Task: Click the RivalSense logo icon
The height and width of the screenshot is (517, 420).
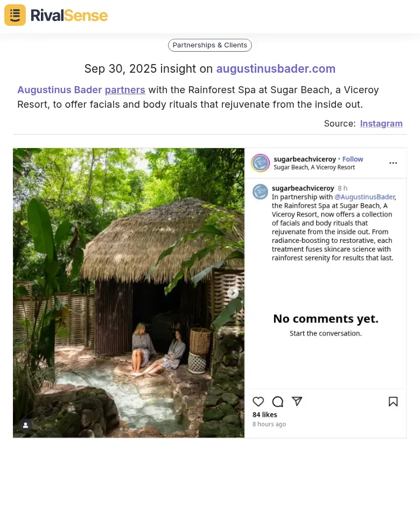Action: click(x=15, y=15)
